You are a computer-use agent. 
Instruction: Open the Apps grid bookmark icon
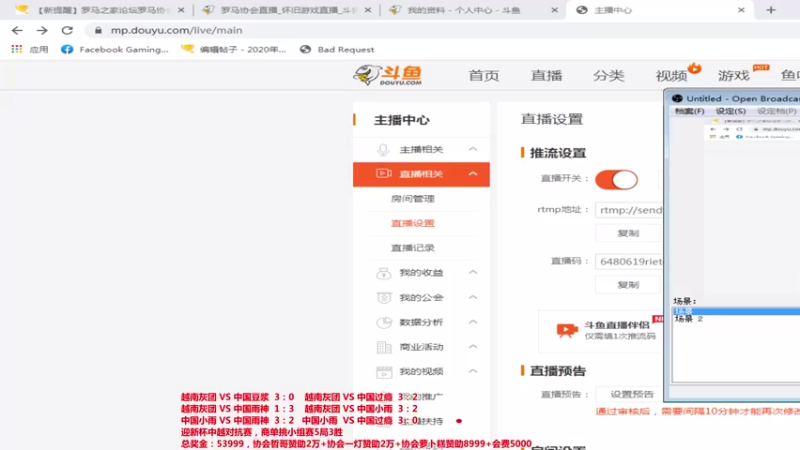click(x=17, y=49)
